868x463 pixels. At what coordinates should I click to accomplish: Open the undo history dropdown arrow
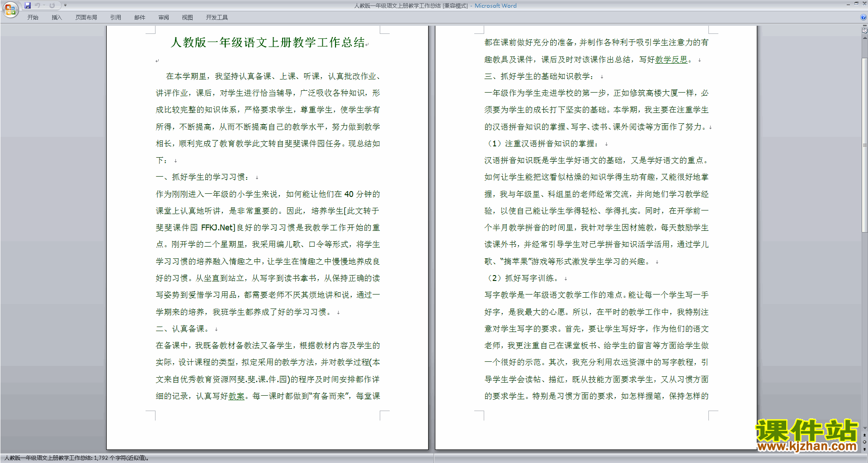pyautogui.click(x=44, y=5)
